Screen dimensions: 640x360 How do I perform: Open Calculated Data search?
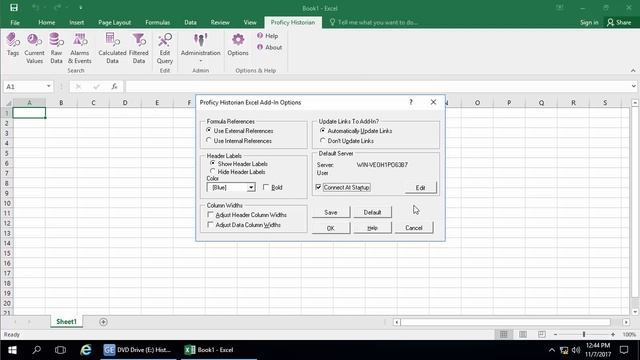(x=112, y=48)
